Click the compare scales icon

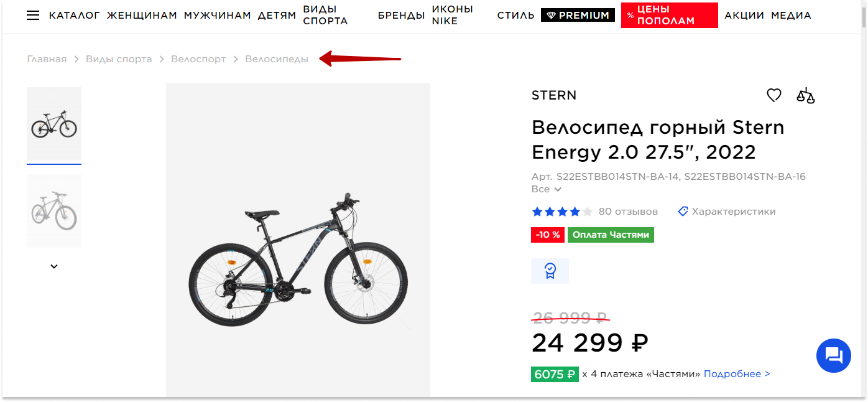pos(805,96)
